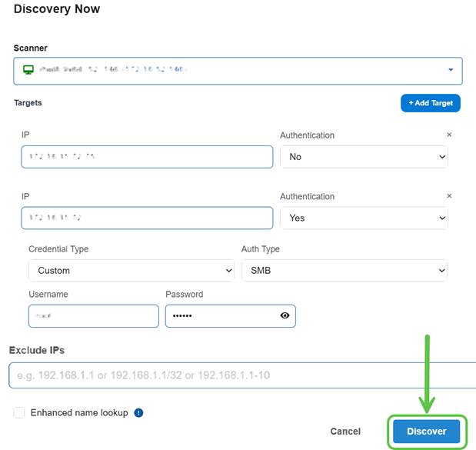Image resolution: width=476 pixels, height=450 pixels.
Task: Click the + Add Target button
Action: (430, 103)
